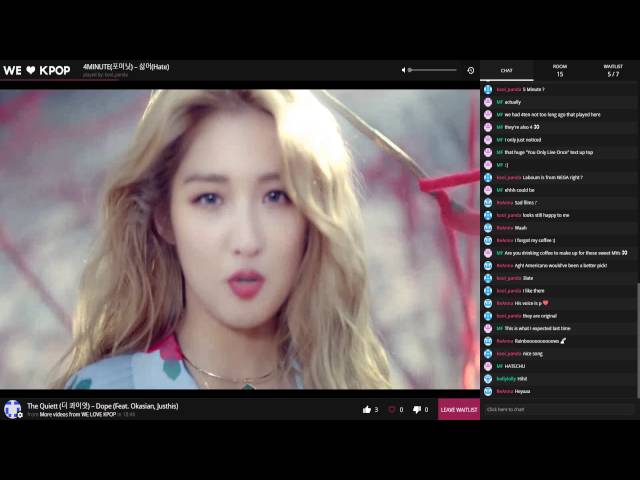This screenshot has height=480, width=640.
Task: Click the username before '5 Minute ?'
Action: click(x=509, y=89)
